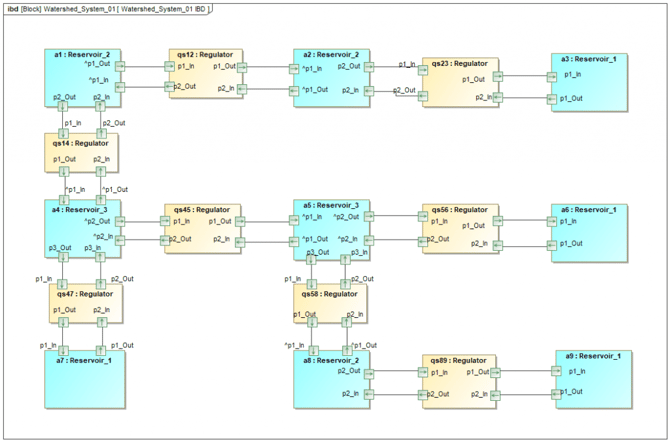Select the p2_Out port on a2 : Reservoir_2
670x442 pixels.
click(x=369, y=67)
